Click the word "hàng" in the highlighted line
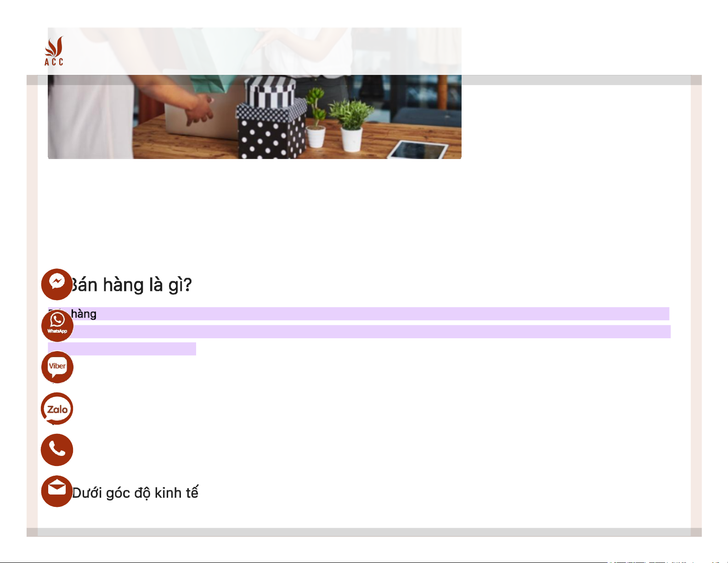The image size is (728, 563). coord(84,314)
